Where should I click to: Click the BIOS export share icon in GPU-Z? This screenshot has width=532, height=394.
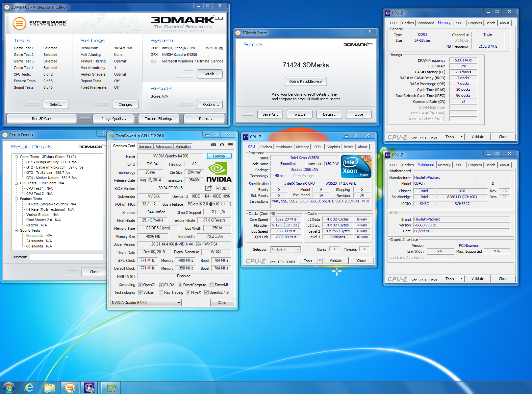coord(209,188)
